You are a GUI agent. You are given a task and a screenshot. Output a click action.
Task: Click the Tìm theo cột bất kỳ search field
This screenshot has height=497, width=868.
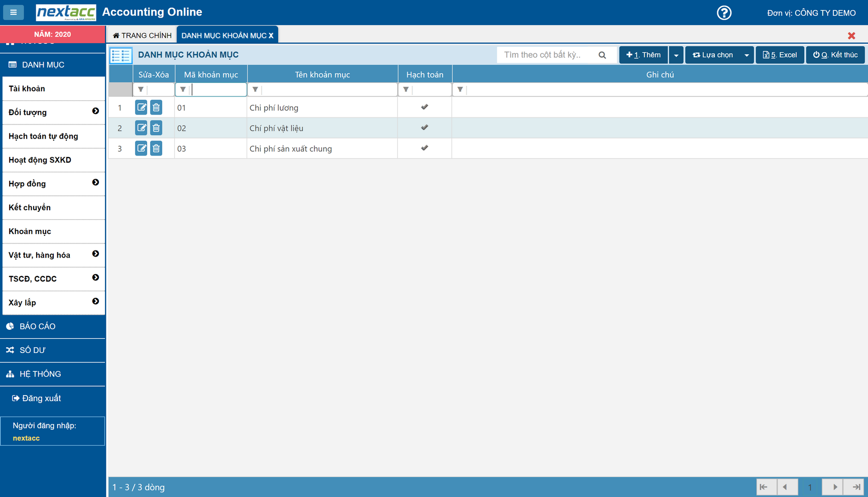pyautogui.click(x=548, y=55)
